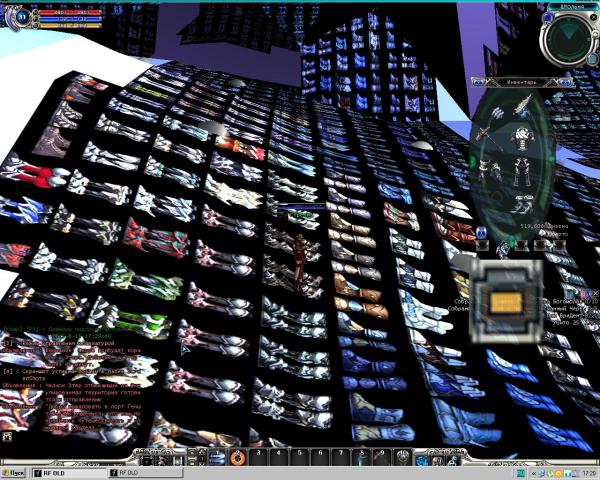
Task: Click the red health bar
Action: pos(70,12)
